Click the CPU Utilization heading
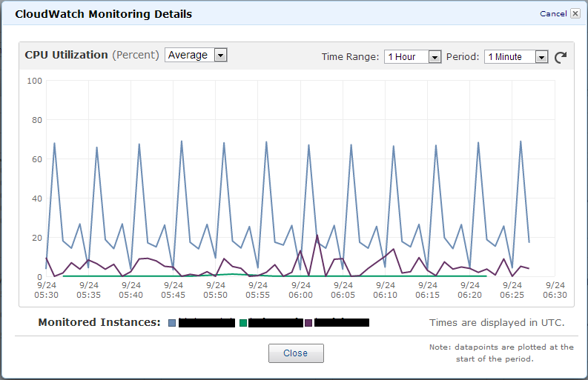Screen dimensions: 588x380 click(x=67, y=55)
